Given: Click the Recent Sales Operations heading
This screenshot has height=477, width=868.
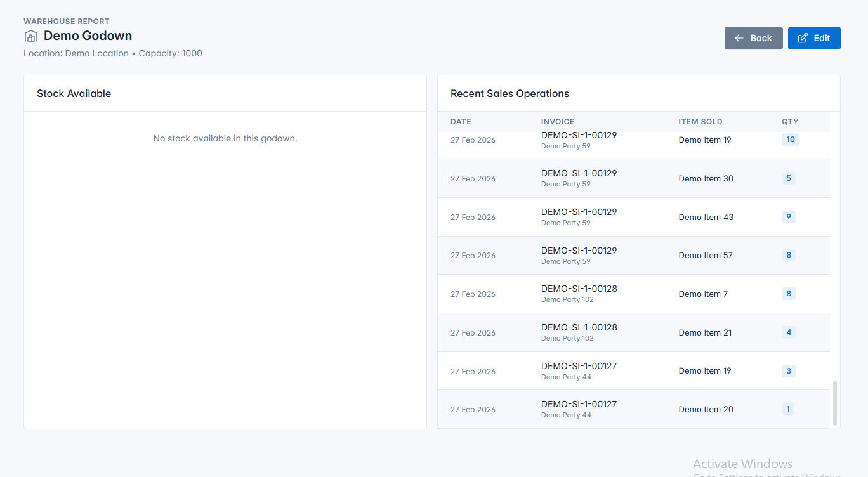Looking at the screenshot, I should [510, 93].
